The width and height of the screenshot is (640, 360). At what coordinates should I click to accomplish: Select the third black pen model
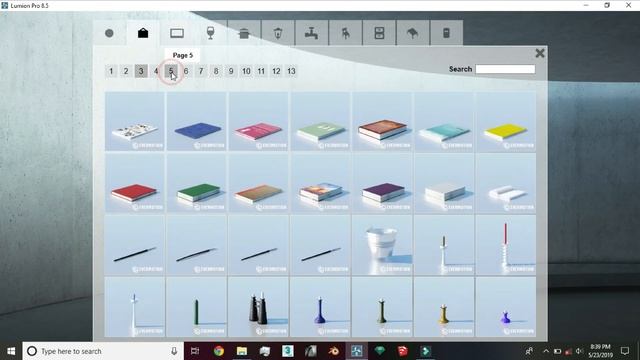(x=258, y=245)
